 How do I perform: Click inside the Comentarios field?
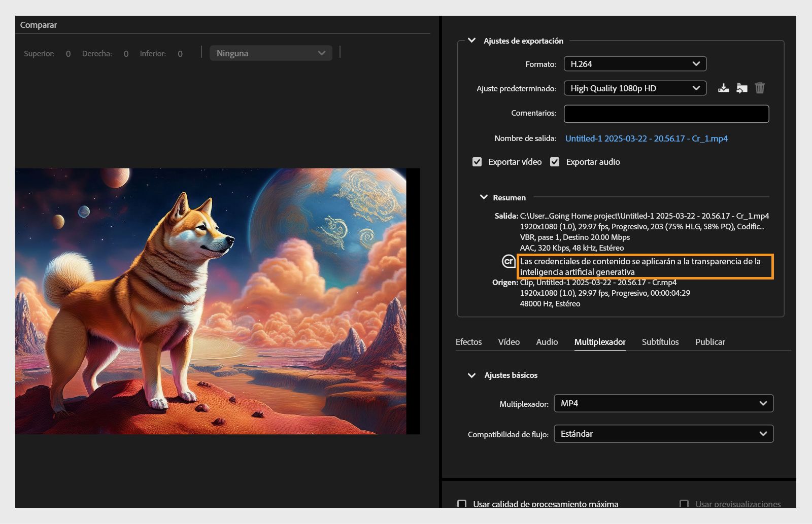665,114
